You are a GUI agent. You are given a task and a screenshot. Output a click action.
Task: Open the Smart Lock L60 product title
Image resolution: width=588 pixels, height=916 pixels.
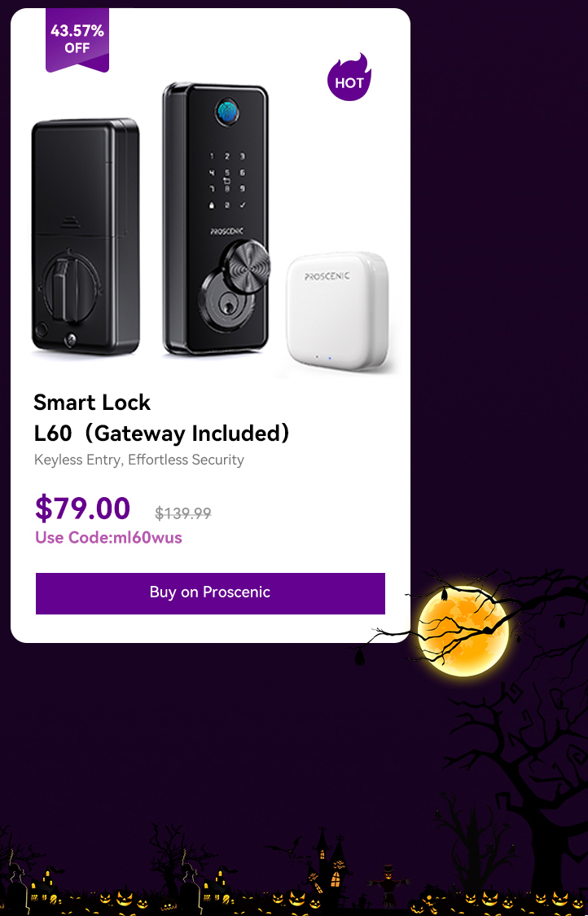(x=162, y=418)
